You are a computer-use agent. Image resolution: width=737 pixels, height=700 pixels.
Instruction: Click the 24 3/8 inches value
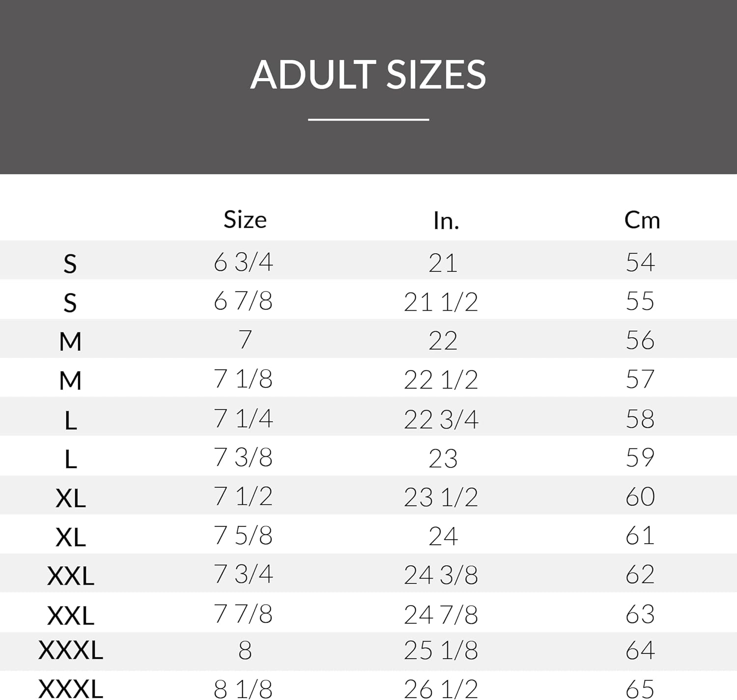click(441, 575)
